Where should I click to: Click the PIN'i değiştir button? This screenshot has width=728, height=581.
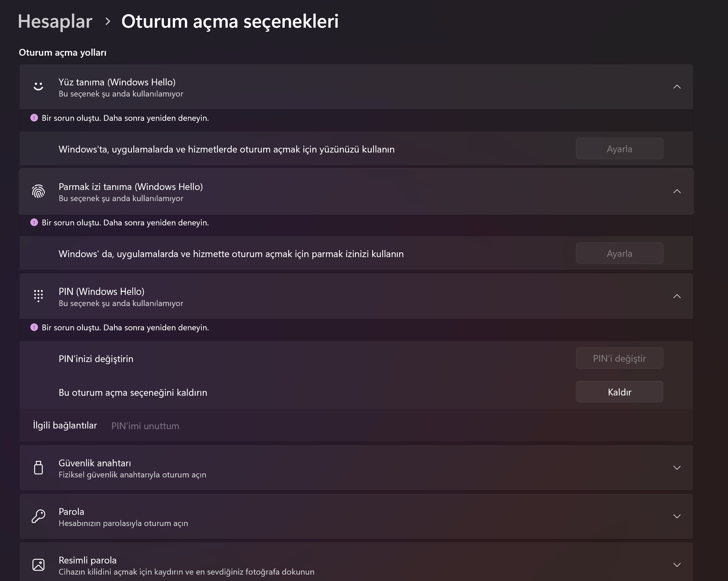click(x=619, y=358)
